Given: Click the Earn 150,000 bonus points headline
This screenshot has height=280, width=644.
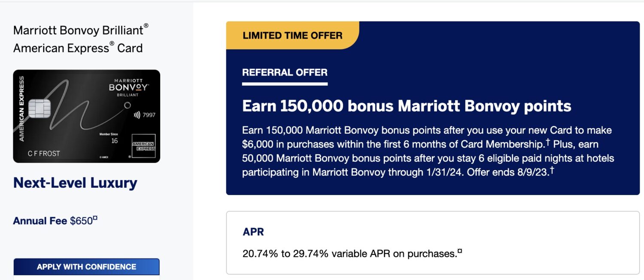Looking at the screenshot, I should [x=406, y=106].
